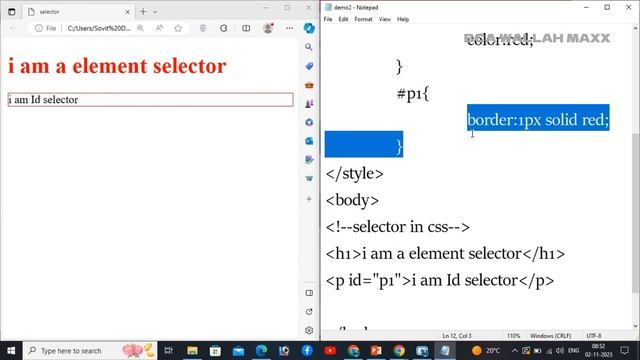Open Edge Settings and more menu
Image resolution: width=640 pixels, height=360 pixels.
289,28
